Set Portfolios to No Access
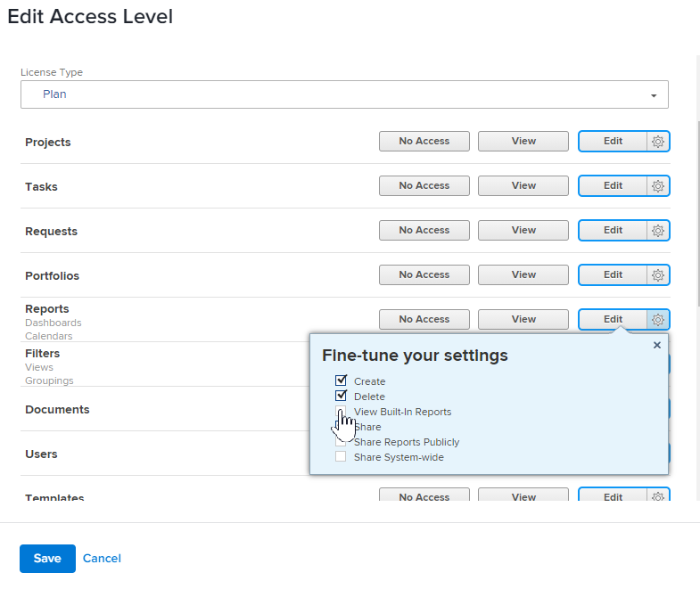Screen dimensions: 700x589 424,274
